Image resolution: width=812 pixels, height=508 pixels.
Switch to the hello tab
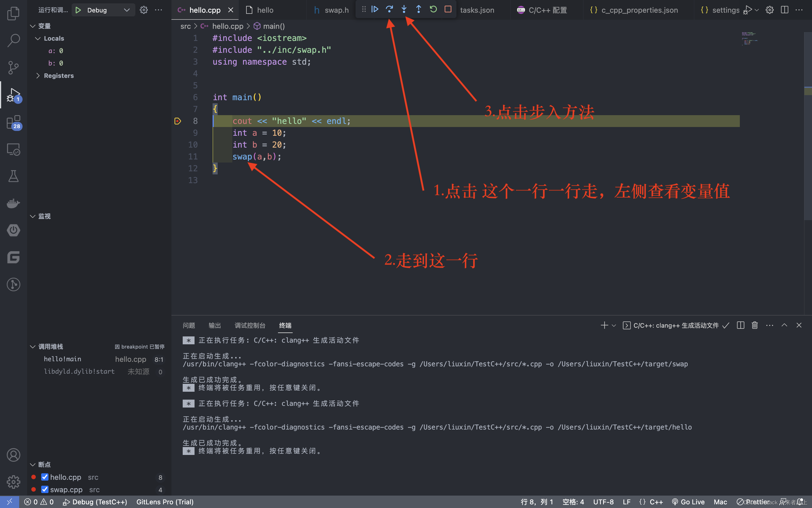265,10
